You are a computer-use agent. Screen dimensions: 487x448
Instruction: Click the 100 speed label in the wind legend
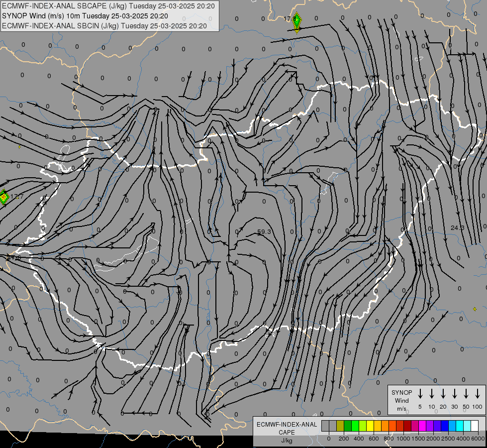(x=478, y=407)
